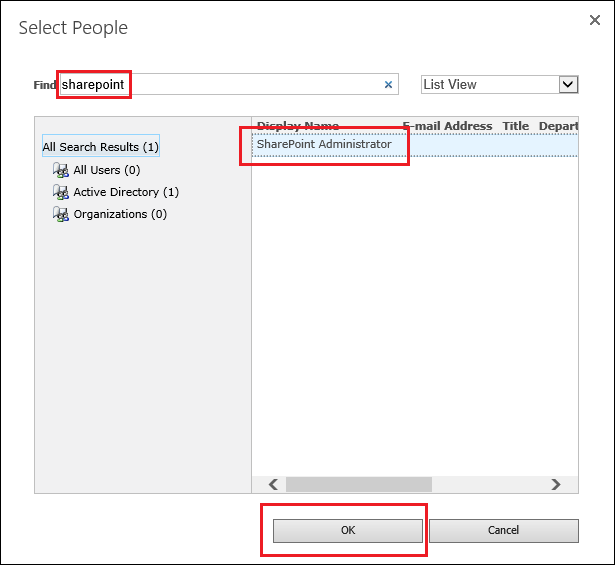
Task: Click the Active Directory group icon
Action: pos(61,192)
